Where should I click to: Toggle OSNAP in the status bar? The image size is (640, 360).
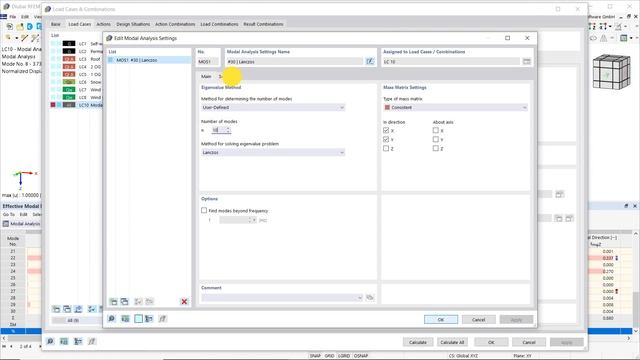(360, 356)
